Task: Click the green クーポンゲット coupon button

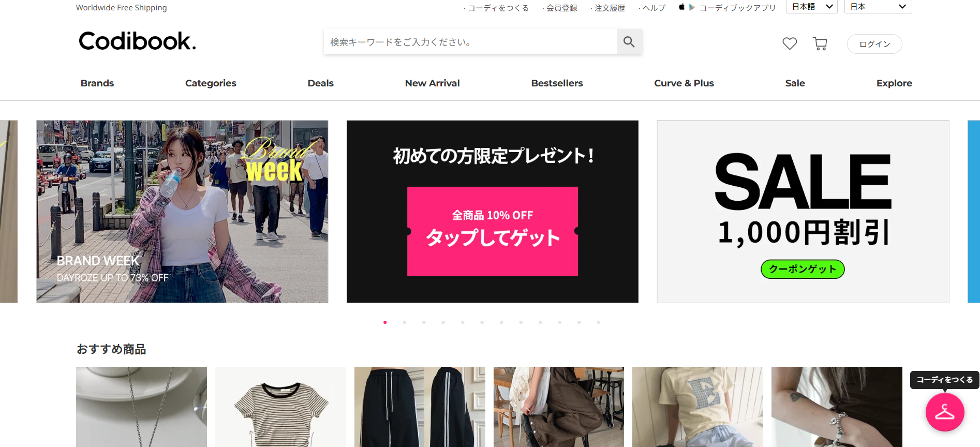Action: 803,269
